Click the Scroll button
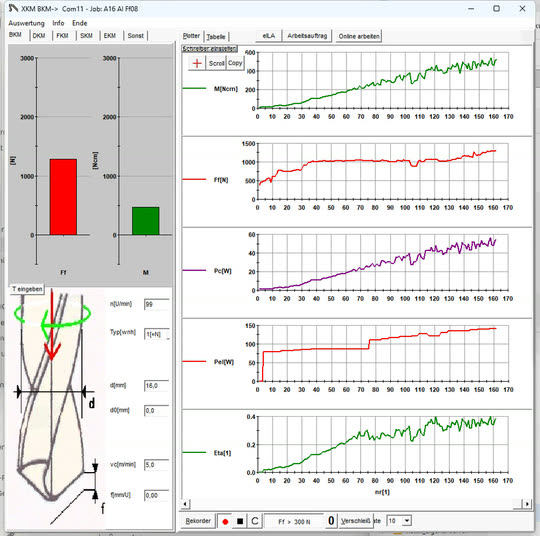Screen dimensions: 540x536 pyautogui.click(x=216, y=63)
